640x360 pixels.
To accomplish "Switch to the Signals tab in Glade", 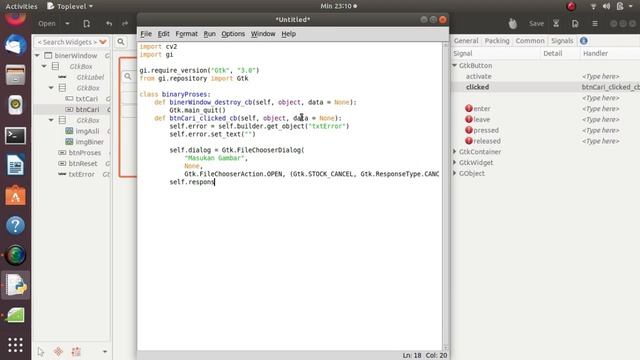I will pyautogui.click(x=562, y=41).
